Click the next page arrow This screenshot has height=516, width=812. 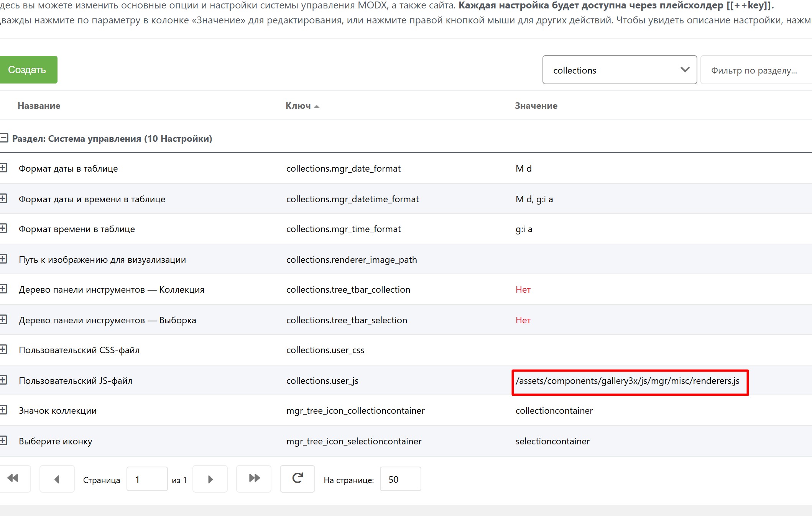[210, 479]
